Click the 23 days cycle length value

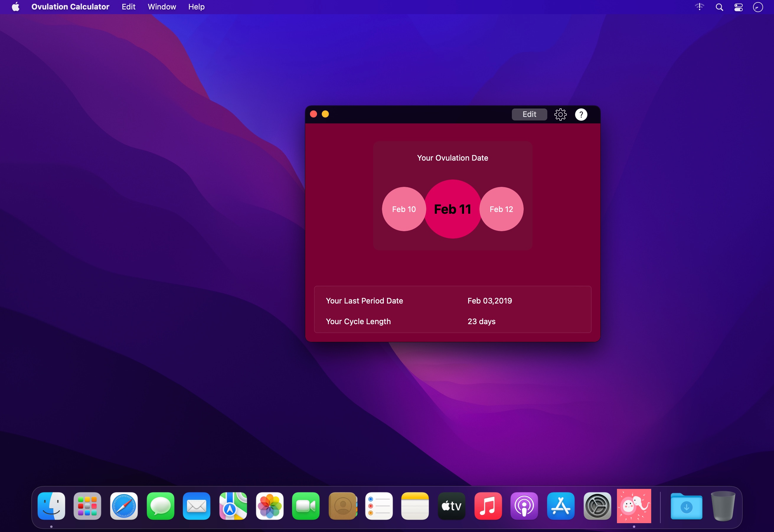click(481, 321)
